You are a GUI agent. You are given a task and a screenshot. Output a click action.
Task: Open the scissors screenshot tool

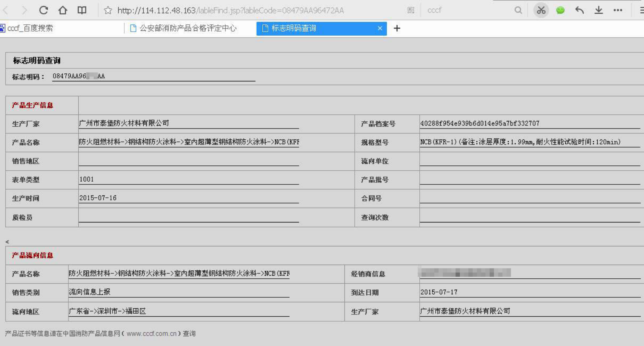tap(541, 10)
